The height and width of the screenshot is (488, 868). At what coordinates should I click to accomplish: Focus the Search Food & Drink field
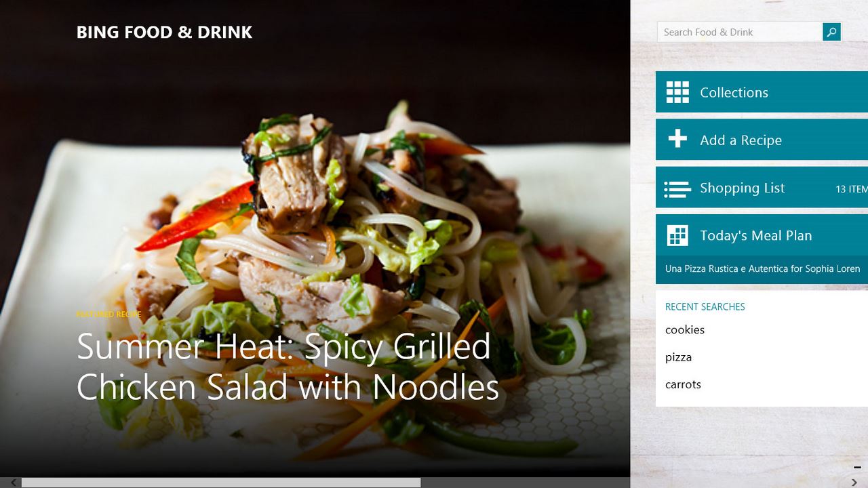point(740,32)
